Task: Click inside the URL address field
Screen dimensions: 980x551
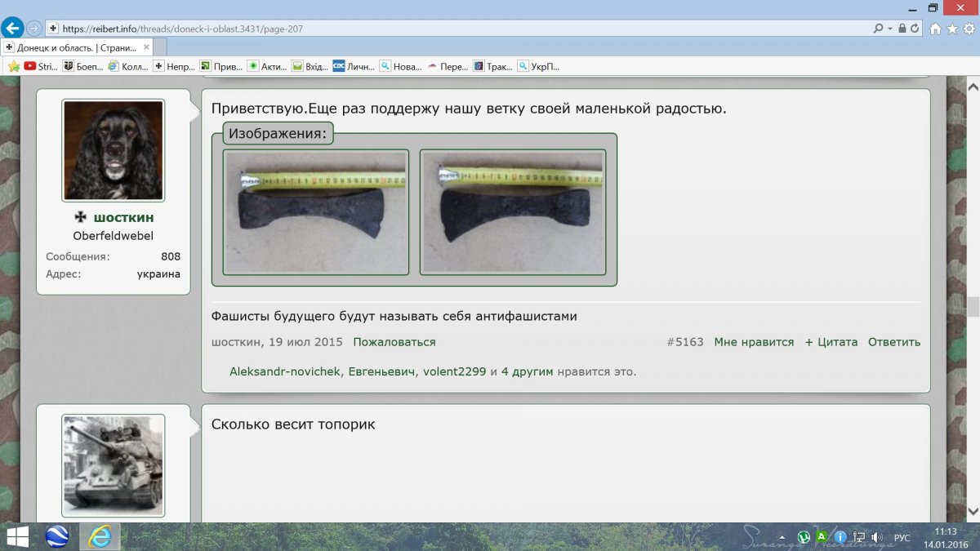Action: click(x=457, y=29)
